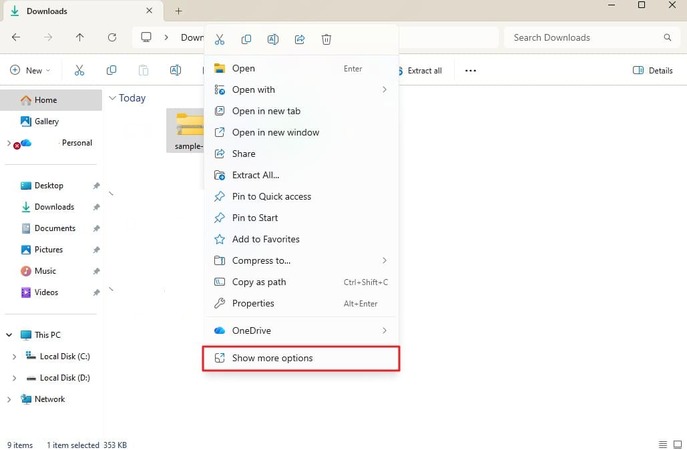687x450 pixels.
Task: Choose Copy as path
Action: pyautogui.click(x=301, y=282)
